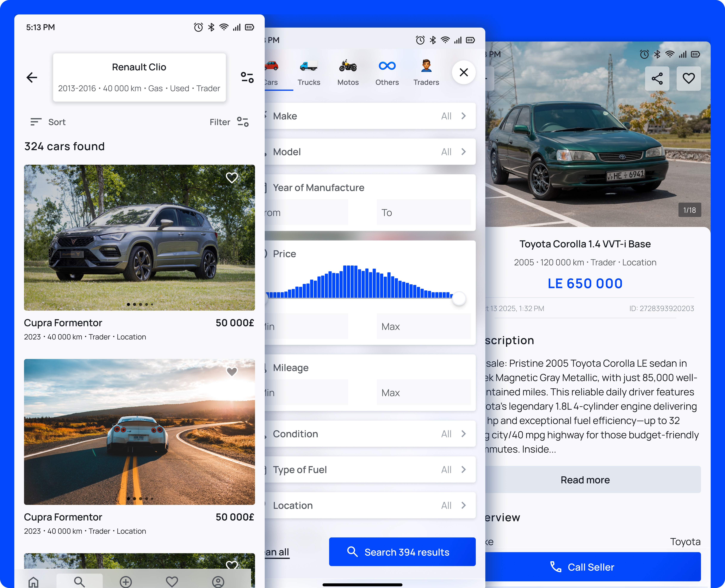Favorite the first Cupra Formentor listing

pyautogui.click(x=232, y=177)
